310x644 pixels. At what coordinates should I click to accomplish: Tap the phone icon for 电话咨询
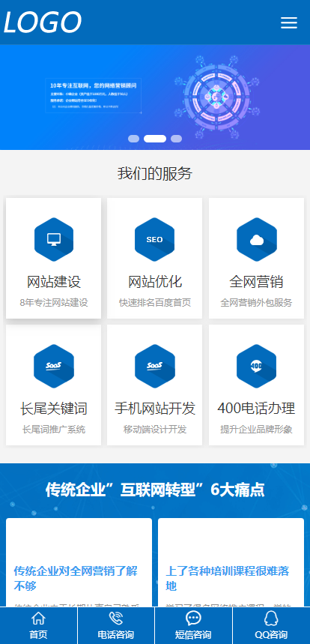[x=115, y=618]
